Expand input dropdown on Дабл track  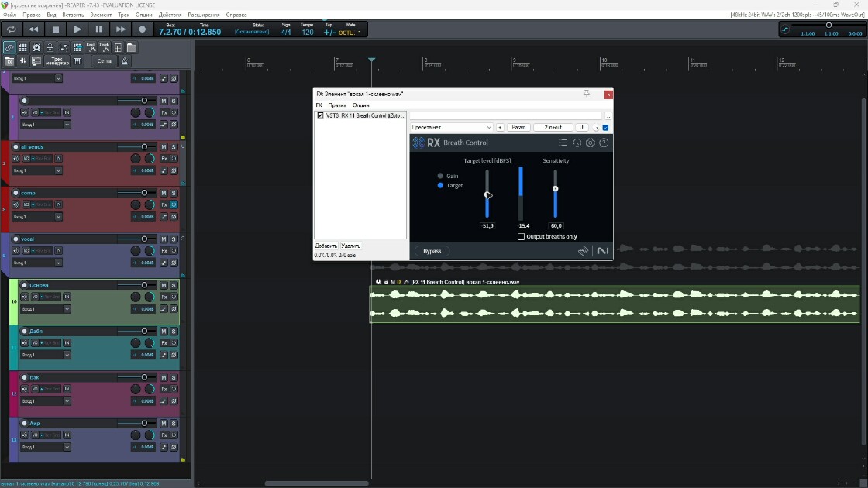67,356
